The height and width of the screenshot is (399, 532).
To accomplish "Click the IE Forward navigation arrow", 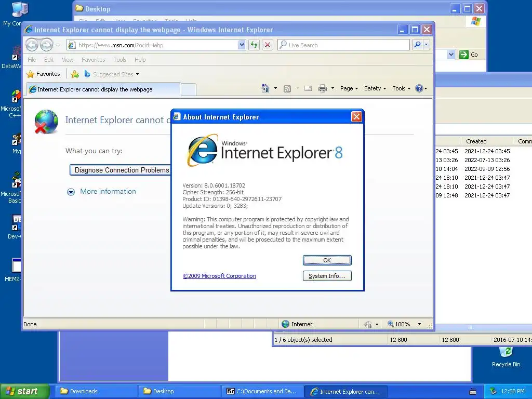I will (x=47, y=45).
